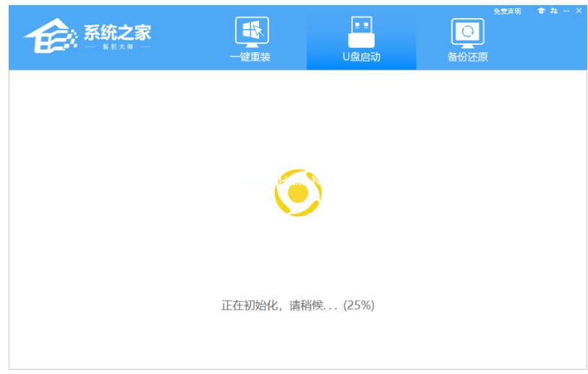
Task: Click the Windows monitor icon for 一键重装
Action: tap(250, 32)
